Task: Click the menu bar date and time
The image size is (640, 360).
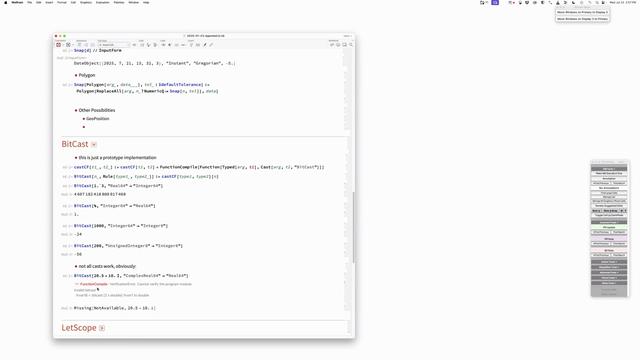Action: coord(623,2)
